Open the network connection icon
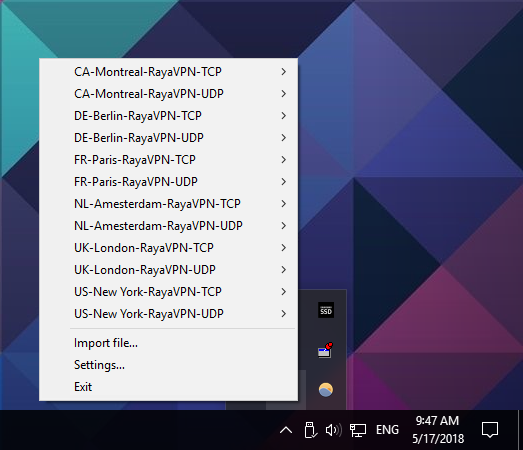 358,430
